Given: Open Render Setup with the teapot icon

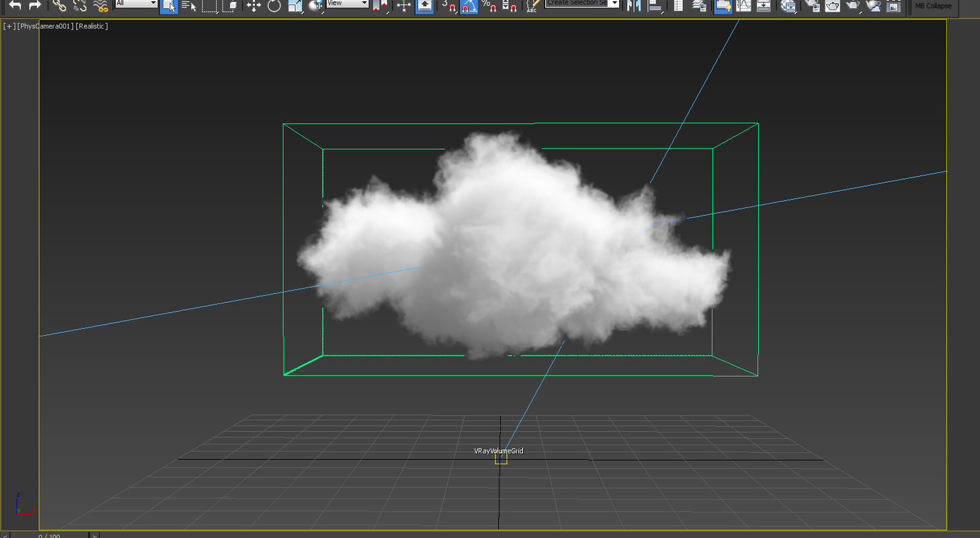Looking at the screenshot, I should 832,7.
